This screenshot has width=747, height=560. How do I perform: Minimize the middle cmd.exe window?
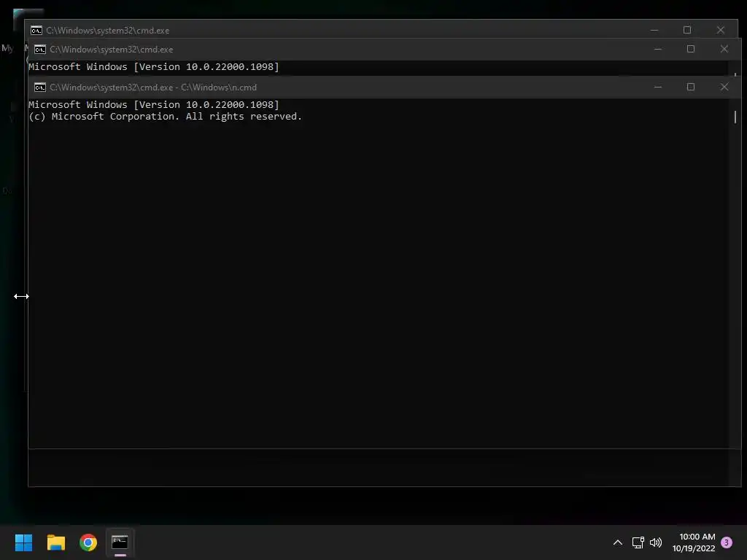(658, 49)
